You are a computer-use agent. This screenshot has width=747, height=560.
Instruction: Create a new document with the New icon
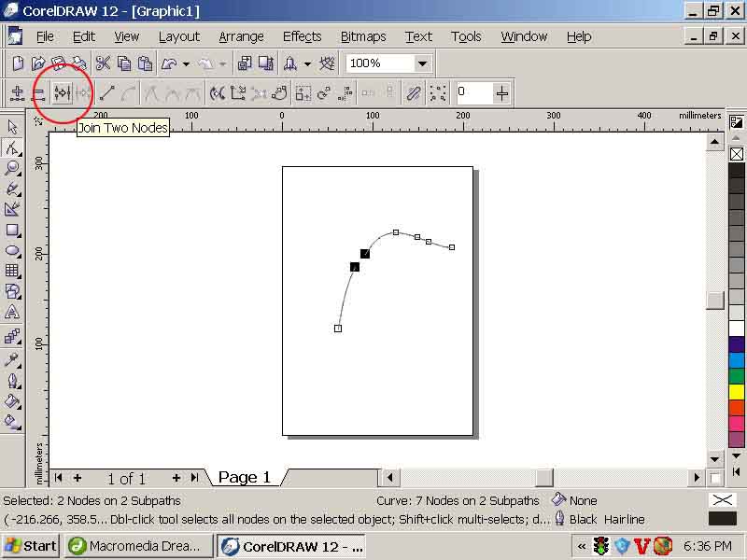(18, 63)
